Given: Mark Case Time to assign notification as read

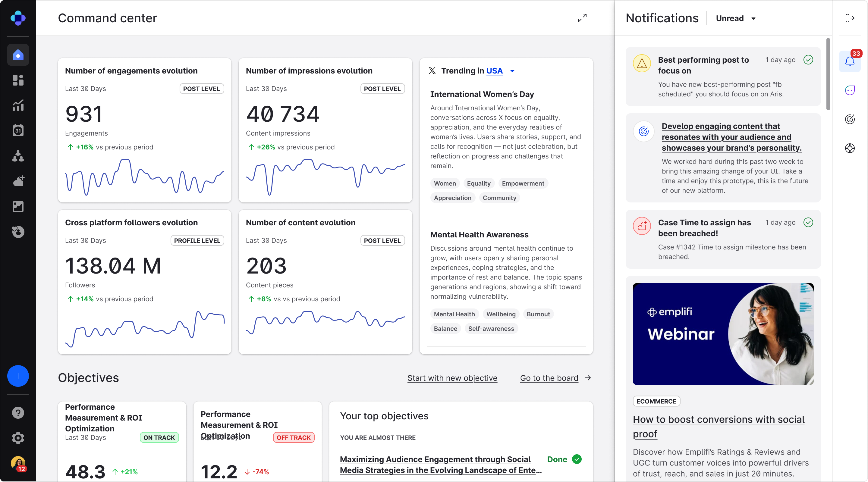Looking at the screenshot, I should click(808, 222).
